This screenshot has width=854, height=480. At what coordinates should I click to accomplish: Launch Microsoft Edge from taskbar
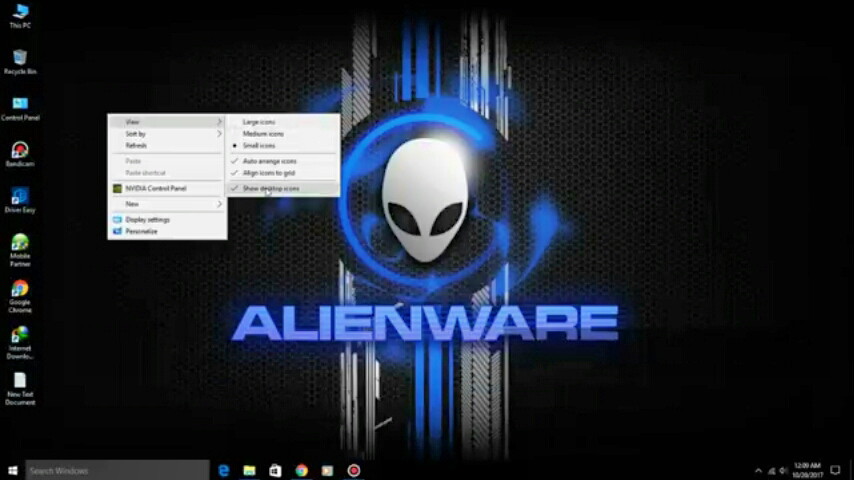(223, 470)
